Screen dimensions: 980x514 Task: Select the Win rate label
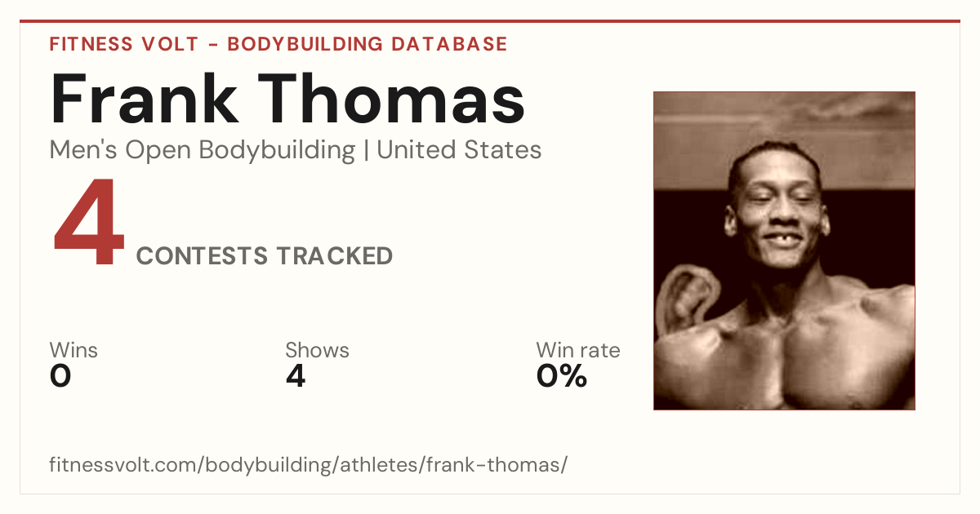point(578,350)
